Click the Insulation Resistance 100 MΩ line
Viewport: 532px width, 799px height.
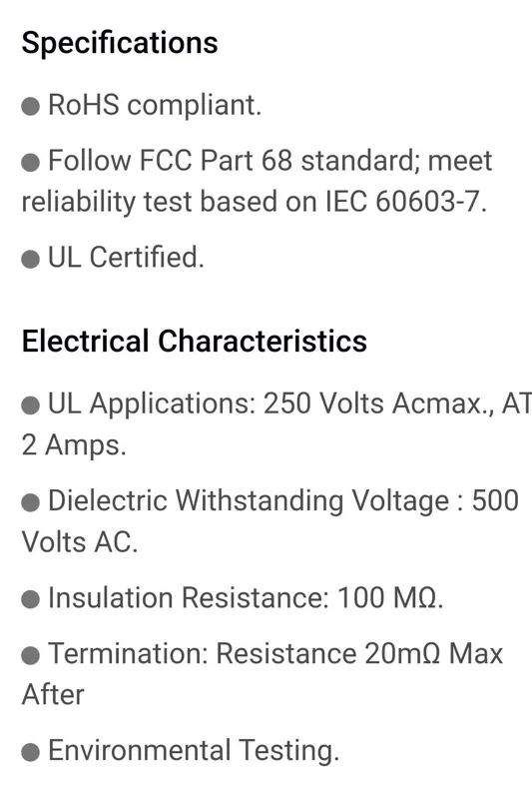click(246, 597)
